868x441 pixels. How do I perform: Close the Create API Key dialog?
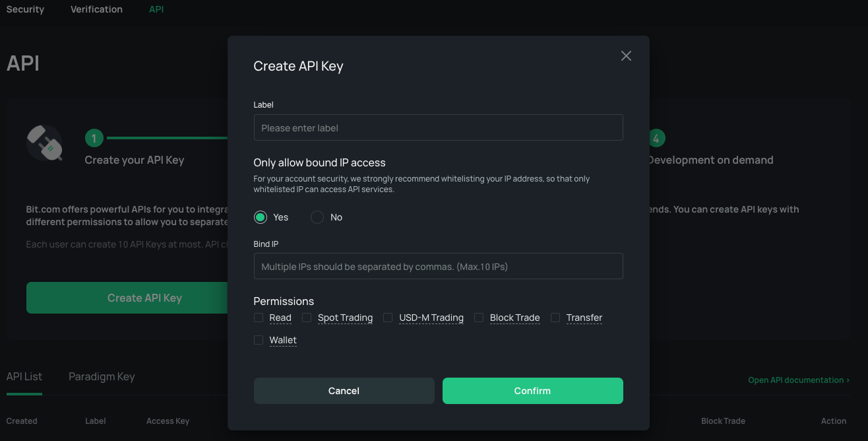[626, 56]
